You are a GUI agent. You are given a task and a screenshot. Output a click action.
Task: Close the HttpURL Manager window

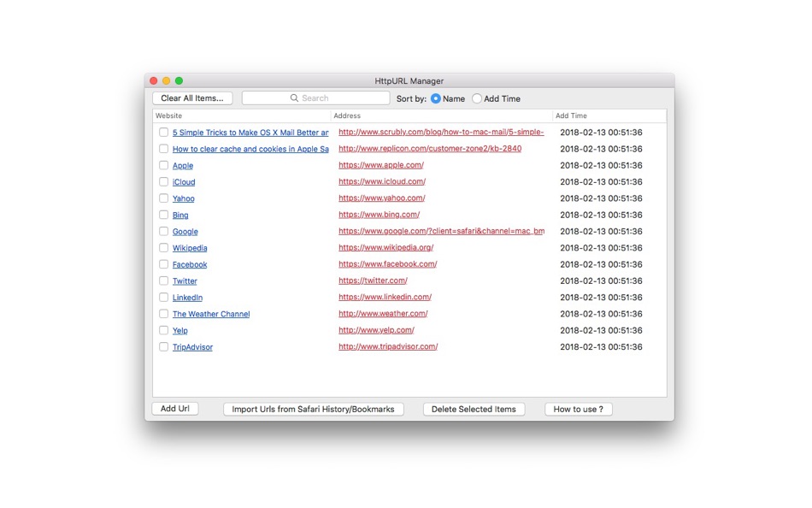click(153, 81)
